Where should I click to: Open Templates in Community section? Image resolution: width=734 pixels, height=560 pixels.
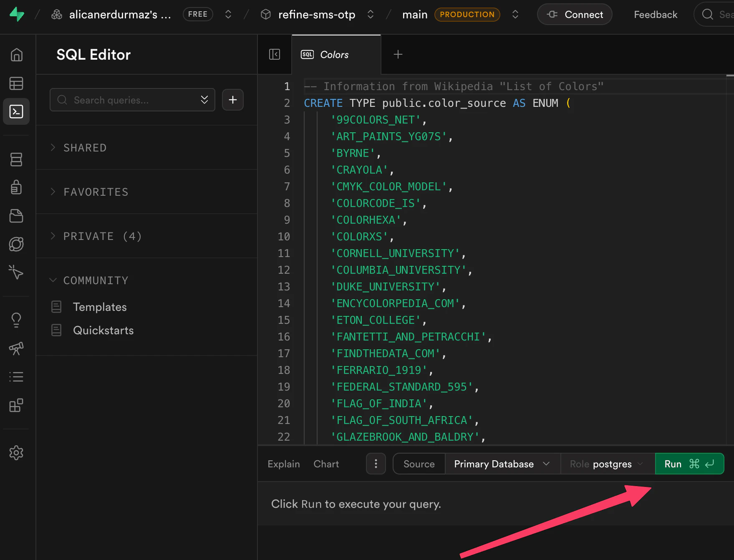tap(100, 307)
